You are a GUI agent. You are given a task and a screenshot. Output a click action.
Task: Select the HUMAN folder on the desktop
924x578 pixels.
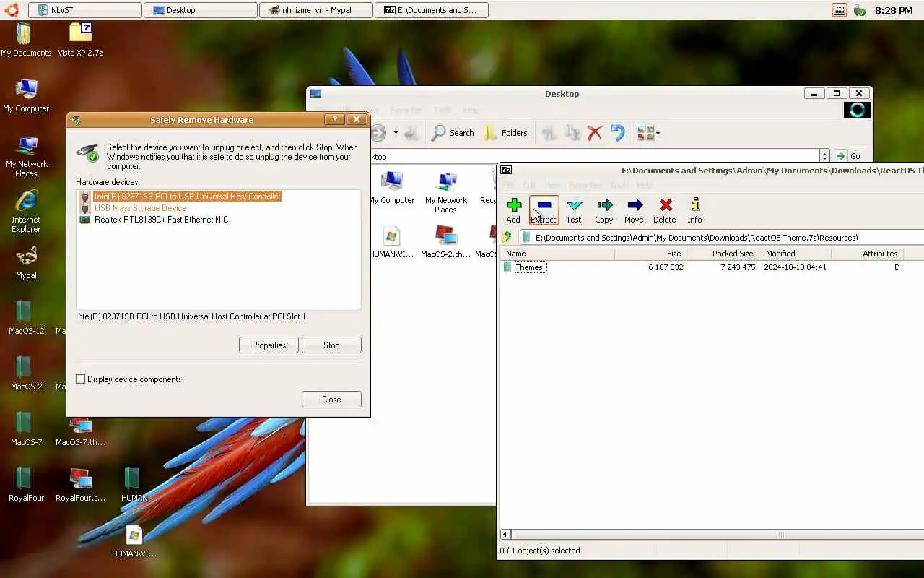pos(134,485)
